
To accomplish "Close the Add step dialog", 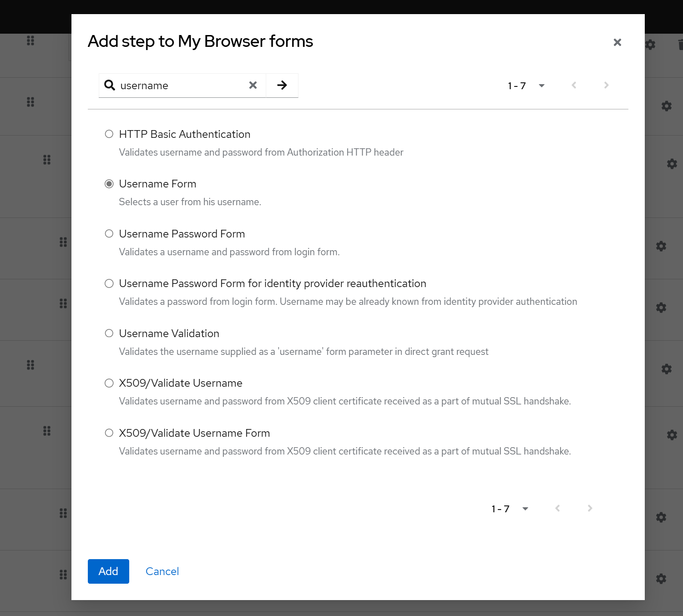I will [617, 42].
